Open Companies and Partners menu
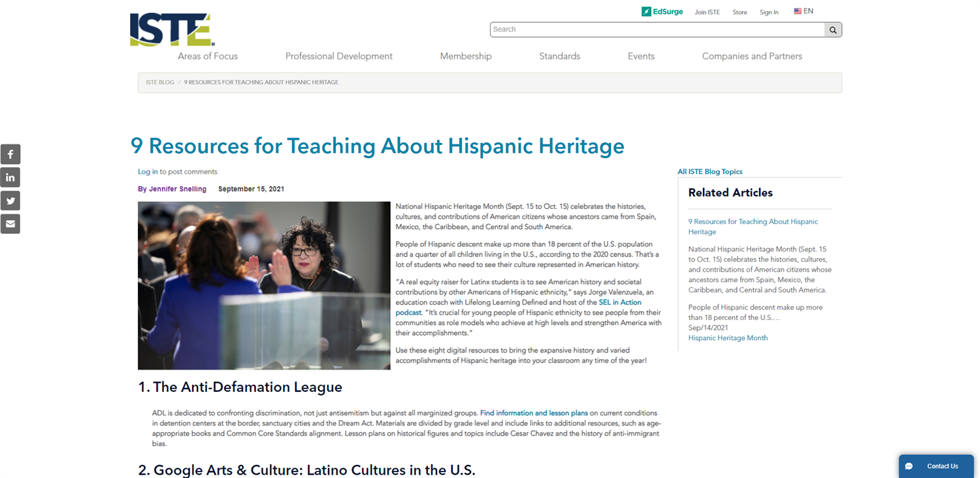This screenshot has height=478, width=980. pyautogui.click(x=751, y=56)
